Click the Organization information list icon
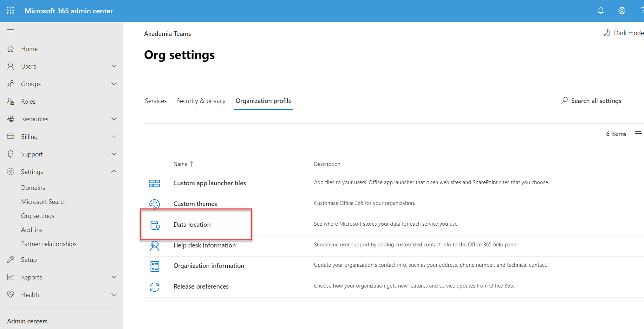The width and height of the screenshot is (644, 329). [x=155, y=266]
